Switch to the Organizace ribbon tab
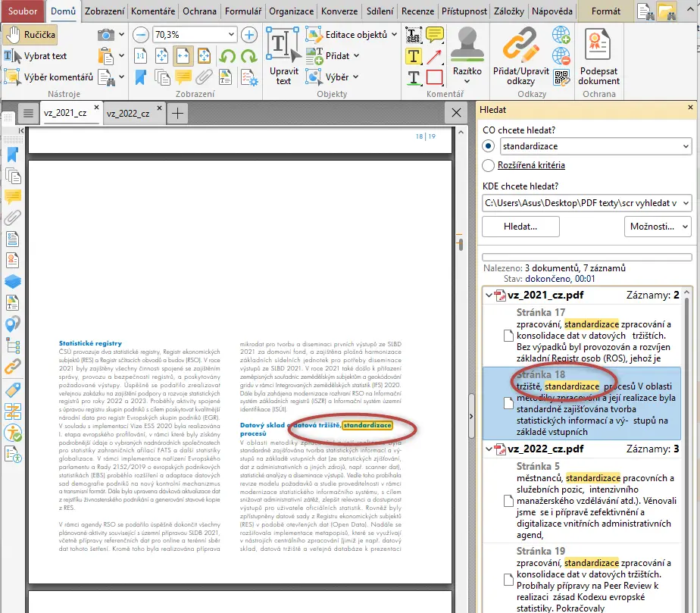 click(x=291, y=11)
